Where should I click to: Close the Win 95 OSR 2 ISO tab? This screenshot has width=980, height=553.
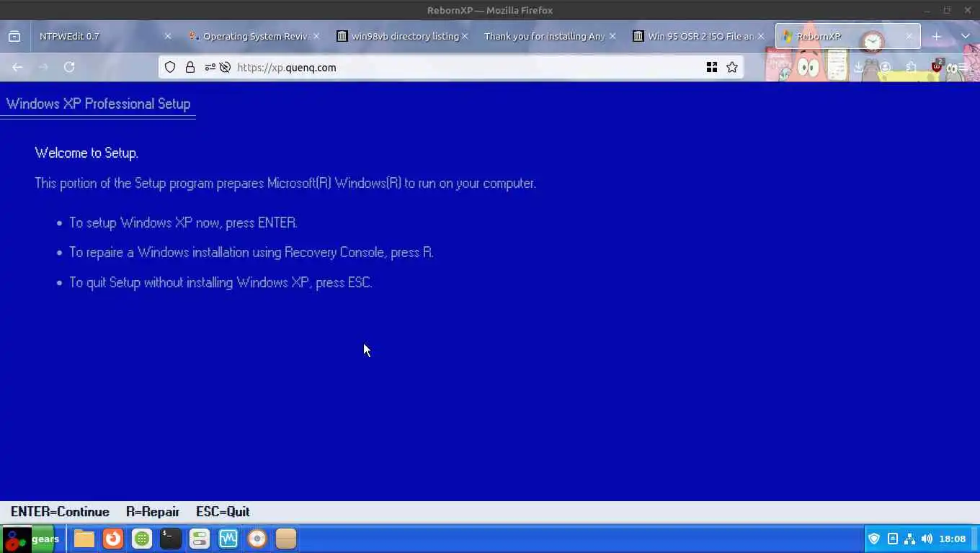(761, 36)
